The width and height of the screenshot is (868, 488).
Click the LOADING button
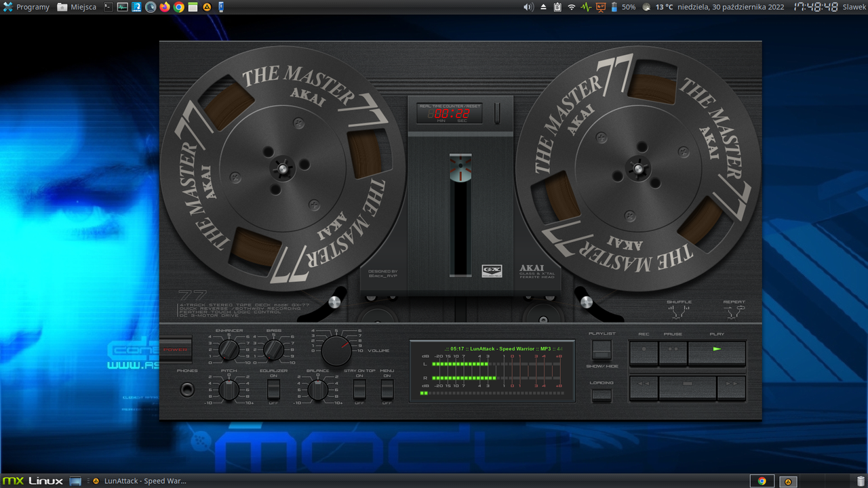(x=601, y=394)
